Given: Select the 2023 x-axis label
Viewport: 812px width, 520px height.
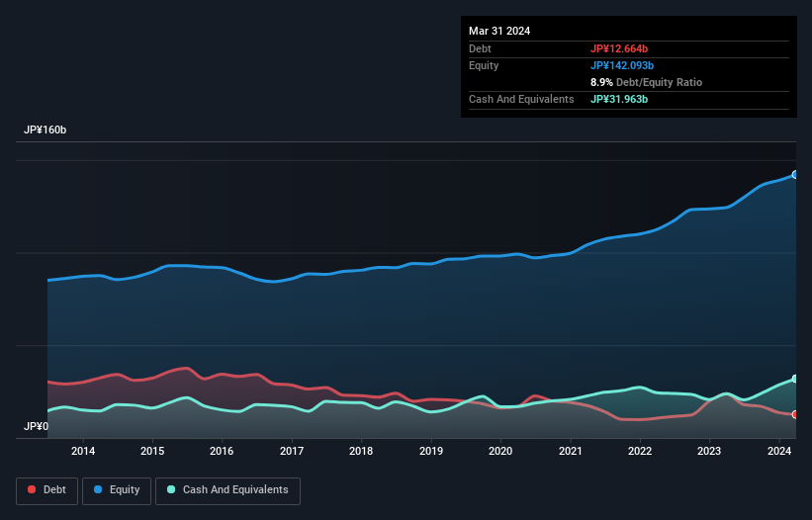Looking at the screenshot, I should pyautogui.click(x=709, y=451).
